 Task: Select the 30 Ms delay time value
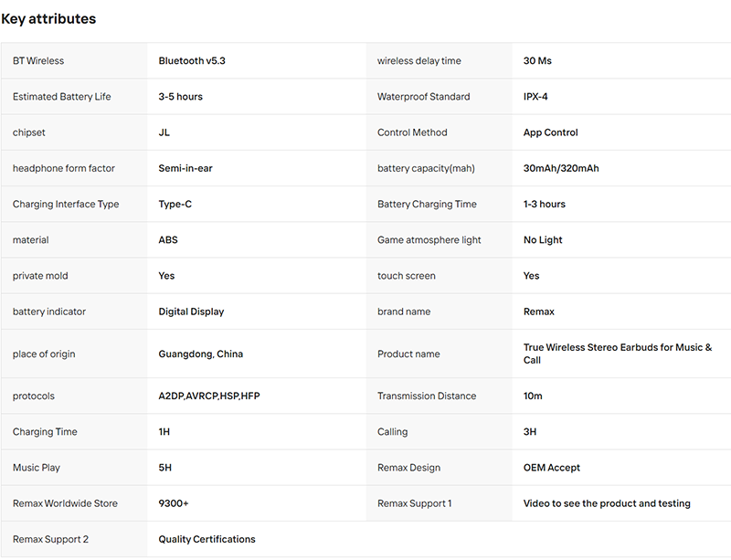pos(537,60)
